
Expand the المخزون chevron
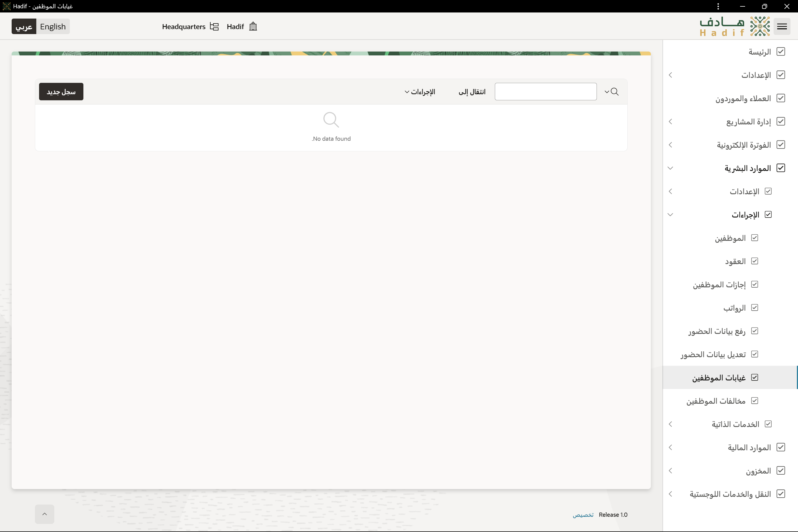[671, 470]
